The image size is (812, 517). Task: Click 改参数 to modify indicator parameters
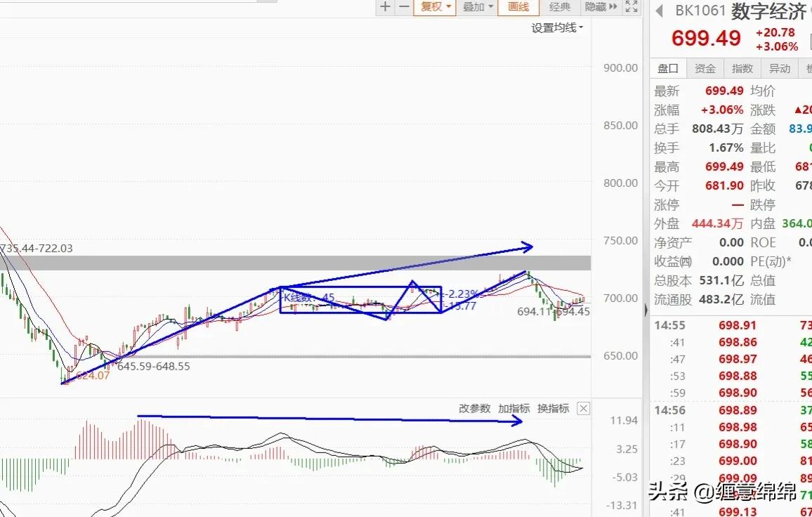pyautogui.click(x=474, y=408)
